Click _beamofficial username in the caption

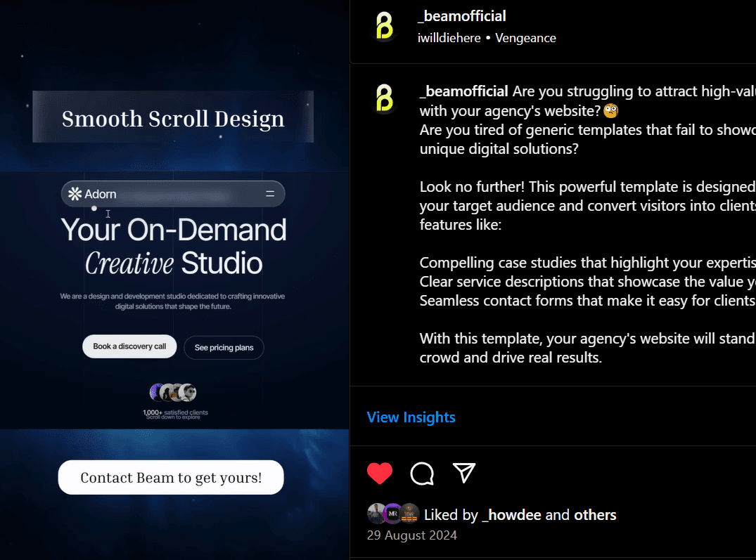coord(464,91)
